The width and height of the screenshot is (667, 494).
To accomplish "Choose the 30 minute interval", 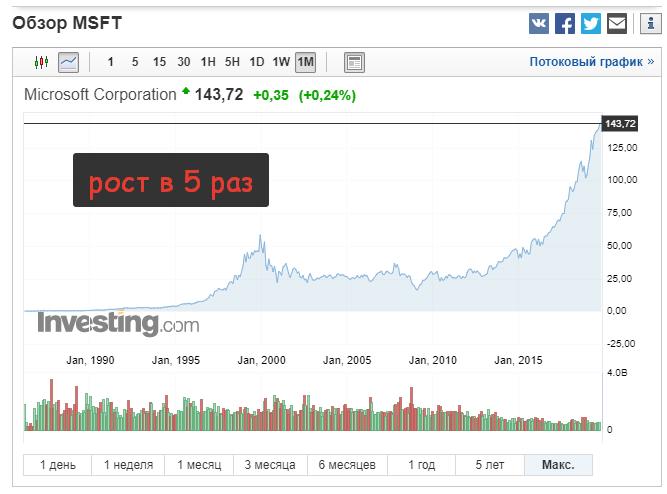I will [x=184, y=62].
